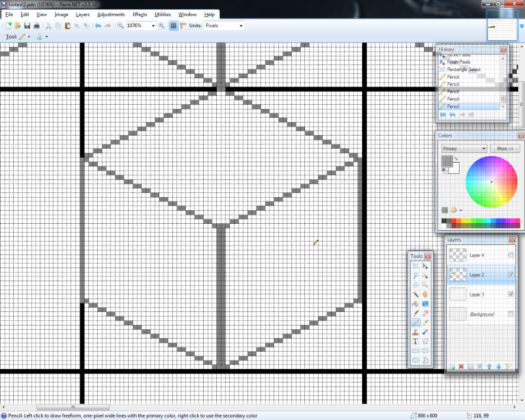Select the Lasso Select tool

[x=415, y=276]
